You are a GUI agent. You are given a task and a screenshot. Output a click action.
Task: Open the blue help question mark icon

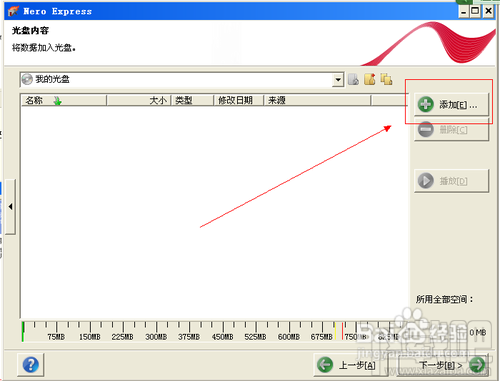point(31,365)
